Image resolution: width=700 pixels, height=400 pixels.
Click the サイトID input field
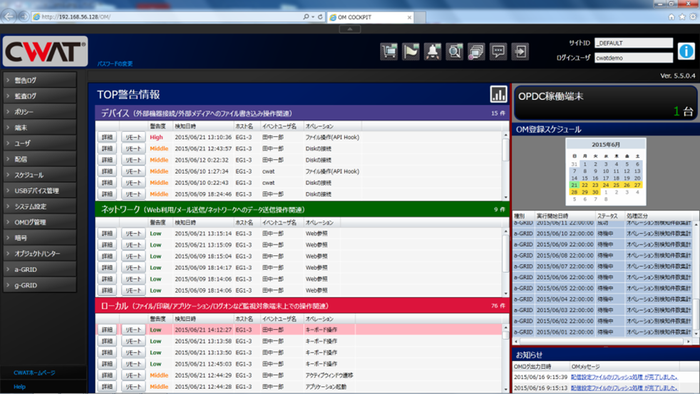click(x=632, y=44)
